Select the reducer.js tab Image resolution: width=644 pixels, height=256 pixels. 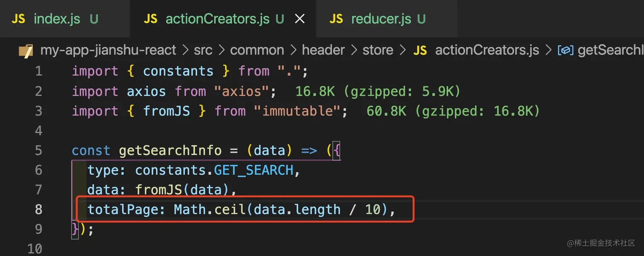[381, 19]
